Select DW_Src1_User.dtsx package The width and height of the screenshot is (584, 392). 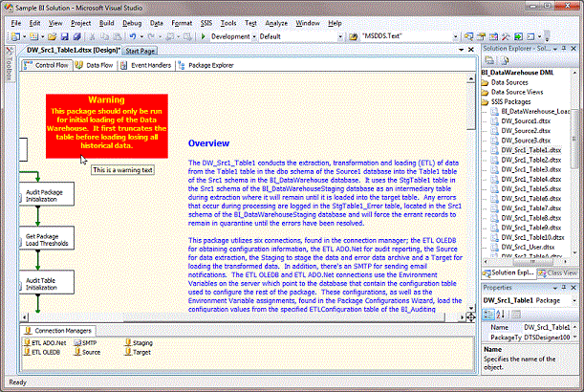click(523, 247)
